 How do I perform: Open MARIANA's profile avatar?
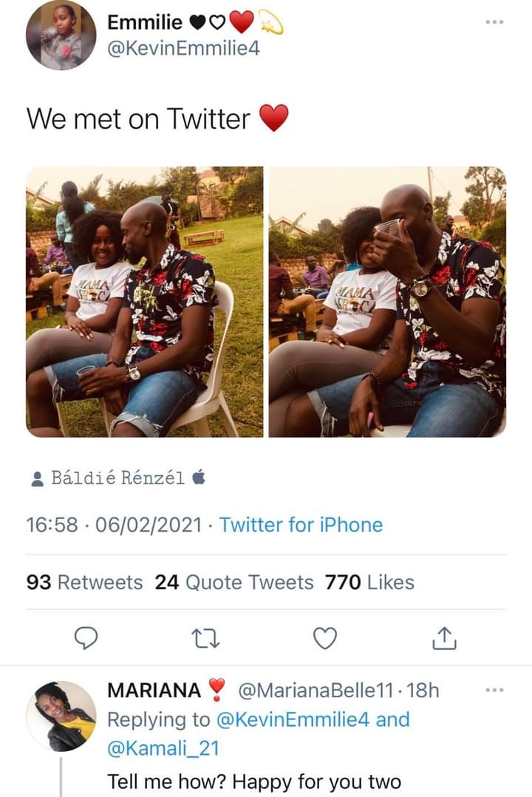pos(61,716)
